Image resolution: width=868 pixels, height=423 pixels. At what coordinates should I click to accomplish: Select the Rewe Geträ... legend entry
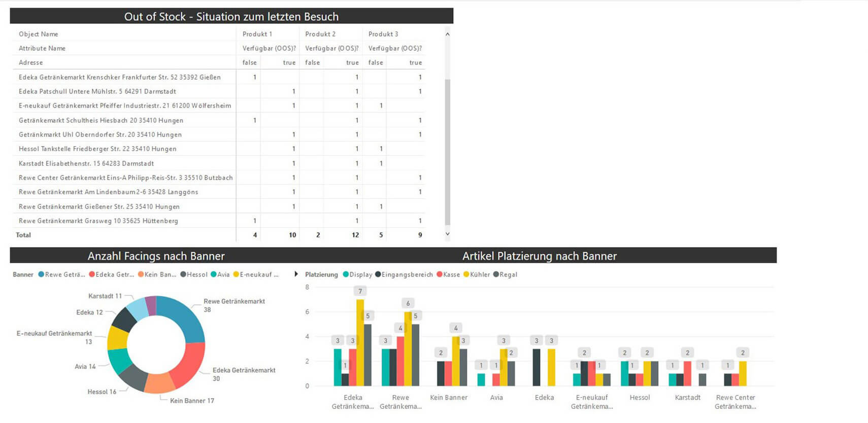tap(61, 275)
